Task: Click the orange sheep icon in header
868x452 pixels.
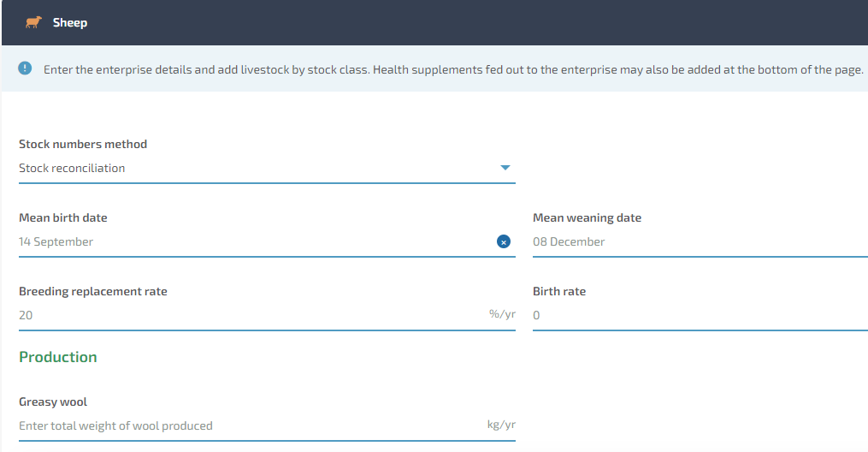Action: coord(33,22)
